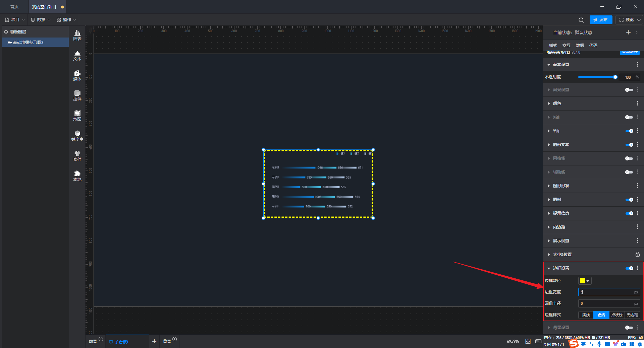Open 边框设置 section more options menu
Image resolution: width=644 pixels, height=348 pixels.
tap(637, 268)
